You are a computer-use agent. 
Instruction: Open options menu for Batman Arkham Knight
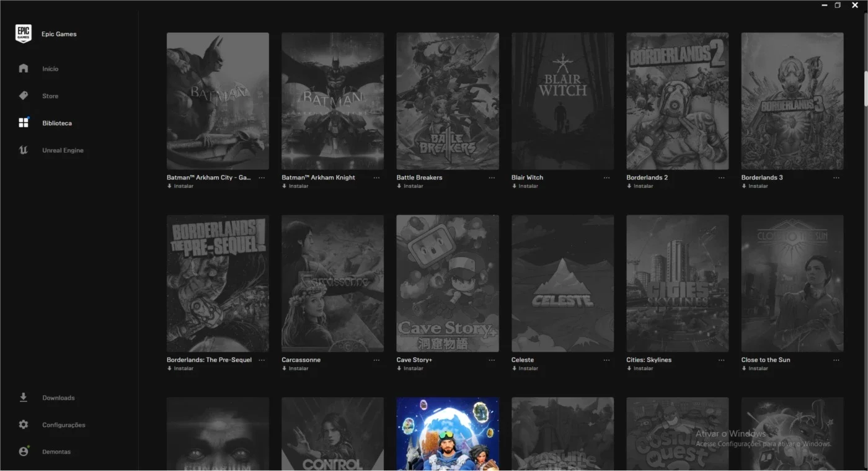tap(376, 178)
